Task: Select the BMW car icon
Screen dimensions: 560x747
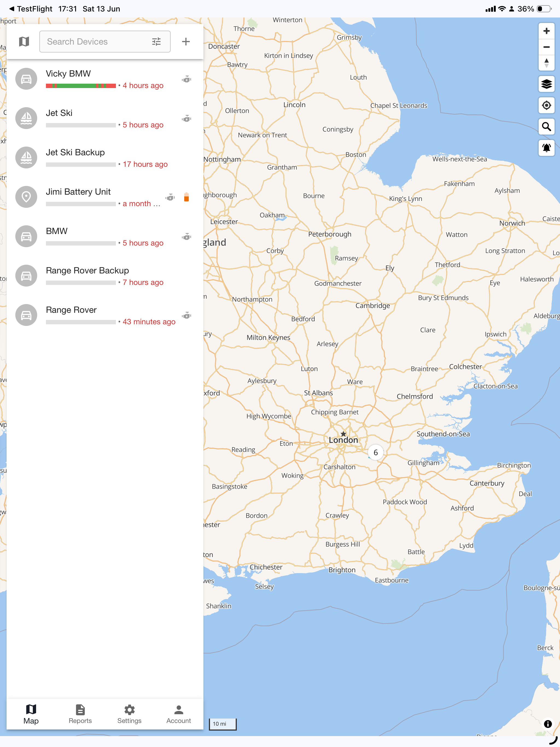Action: [26, 237]
